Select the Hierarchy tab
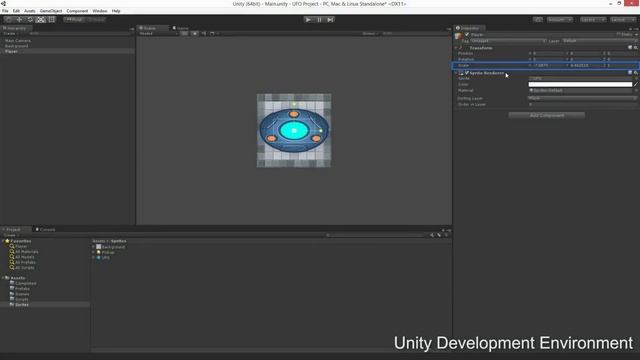This screenshot has height=360, width=640. [x=16, y=28]
